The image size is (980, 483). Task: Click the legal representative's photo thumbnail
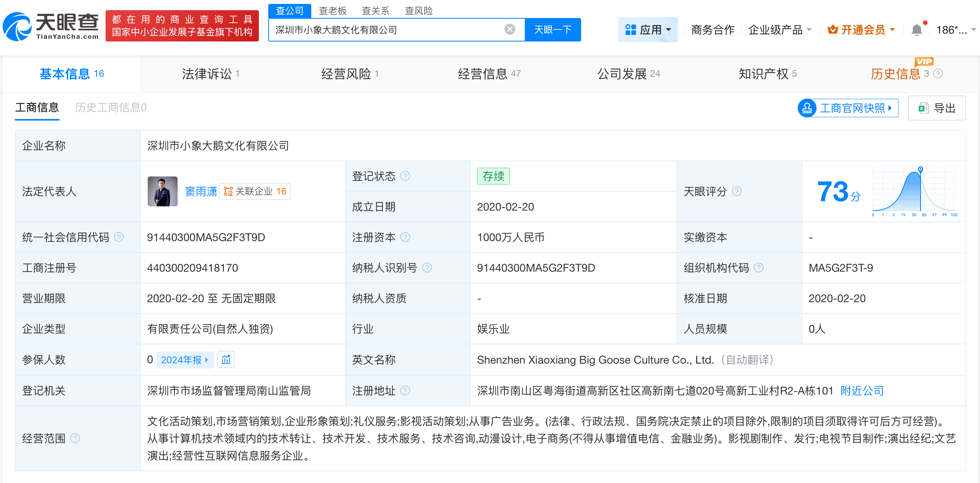(163, 191)
